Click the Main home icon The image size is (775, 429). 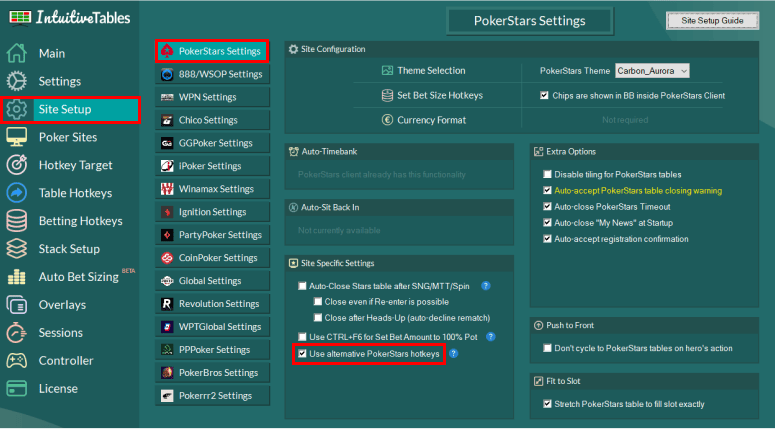tap(17, 53)
